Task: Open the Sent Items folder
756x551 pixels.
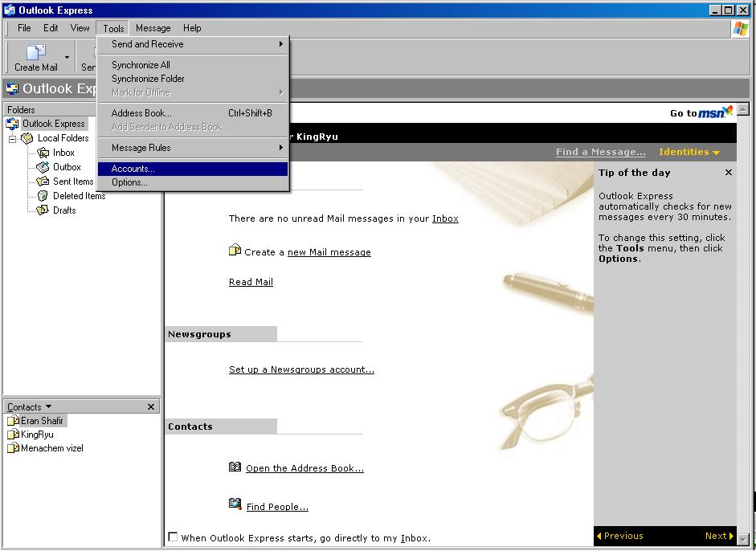Action: (x=72, y=182)
